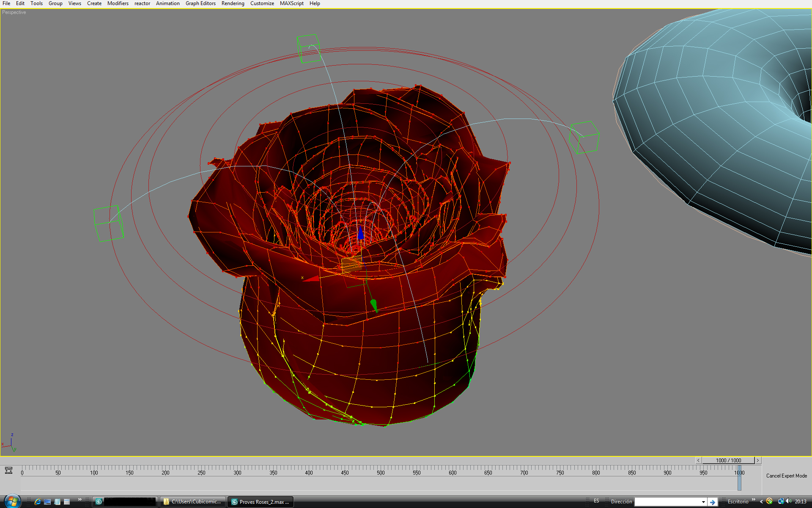Click the Windows Start orb
Image resolution: width=812 pixels, height=508 pixels.
(x=12, y=502)
